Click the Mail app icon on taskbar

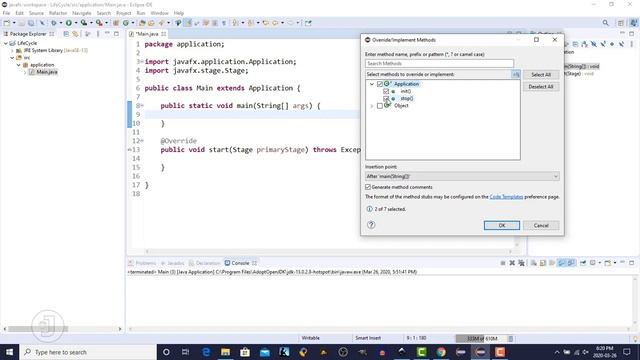click(x=264, y=352)
